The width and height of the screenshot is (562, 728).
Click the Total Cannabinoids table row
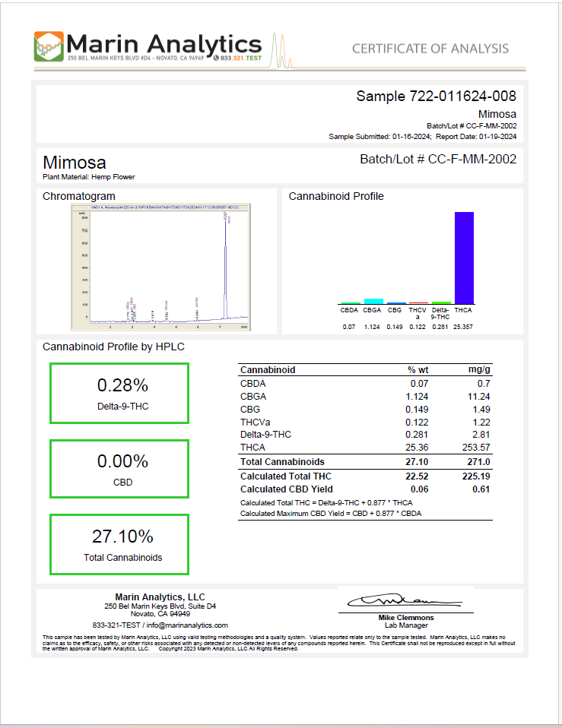tap(365, 461)
